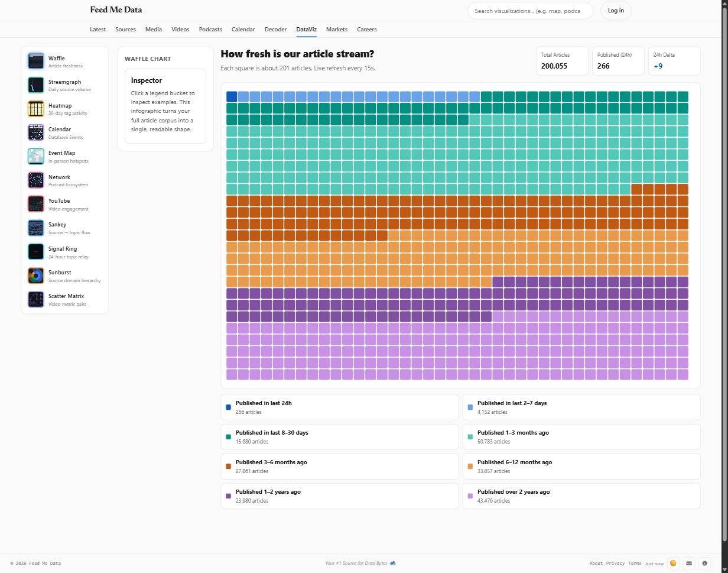Click the '23,980 articles' count text

point(252,501)
